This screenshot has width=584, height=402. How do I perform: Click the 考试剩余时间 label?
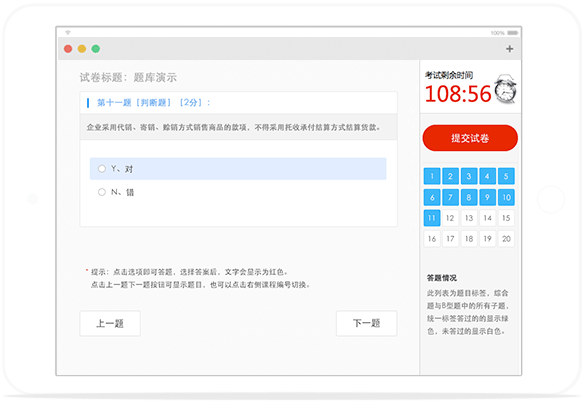pyautogui.click(x=449, y=75)
